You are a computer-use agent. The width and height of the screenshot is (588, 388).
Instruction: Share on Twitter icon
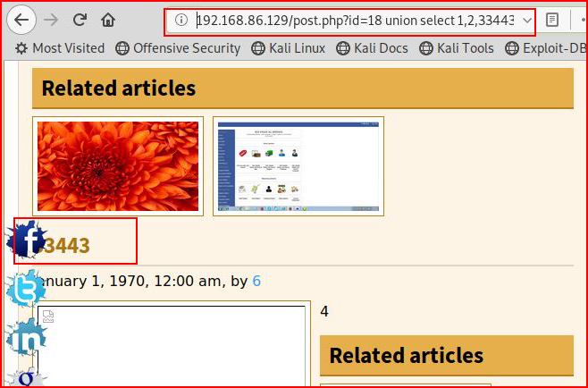[x=26, y=288]
